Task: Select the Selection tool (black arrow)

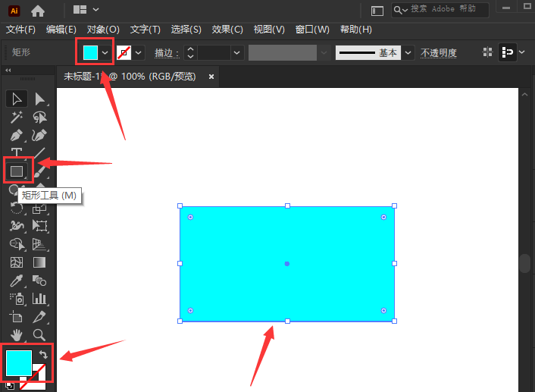Action: point(17,99)
